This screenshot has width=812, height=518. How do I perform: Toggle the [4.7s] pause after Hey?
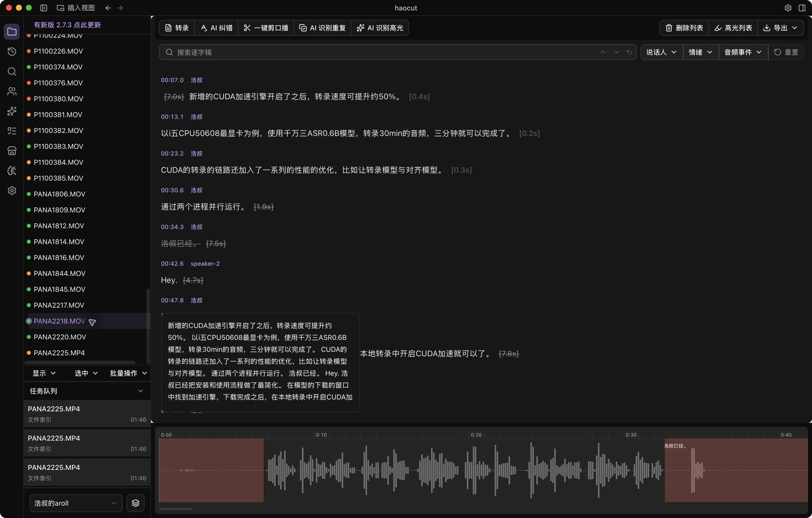[x=193, y=280]
